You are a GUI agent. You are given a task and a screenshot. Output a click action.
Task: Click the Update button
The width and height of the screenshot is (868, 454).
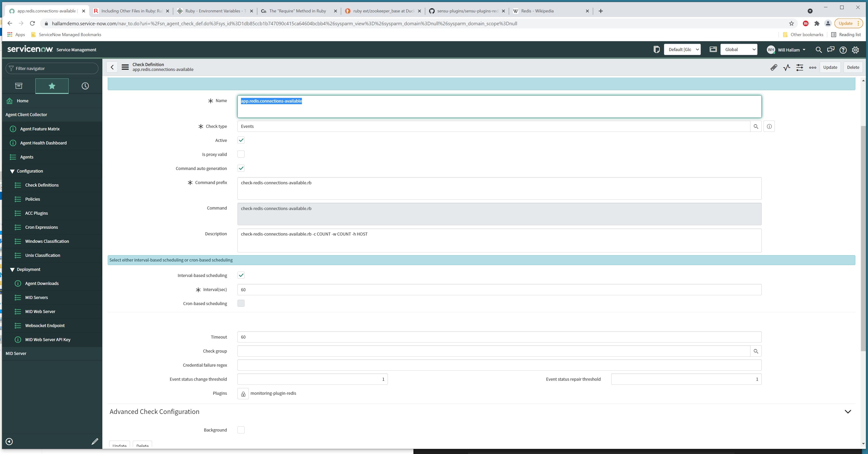click(x=830, y=67)
